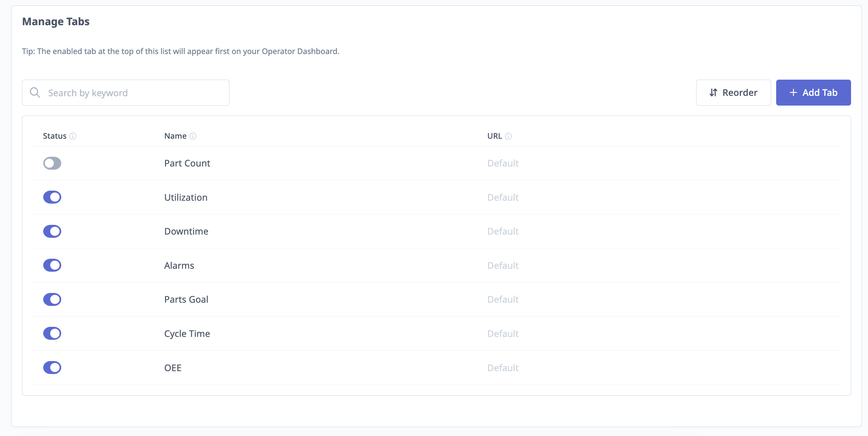868x436 pixels.
Task: Click the OEE row name
Action: pyautogui.click(x=173, y=368)
